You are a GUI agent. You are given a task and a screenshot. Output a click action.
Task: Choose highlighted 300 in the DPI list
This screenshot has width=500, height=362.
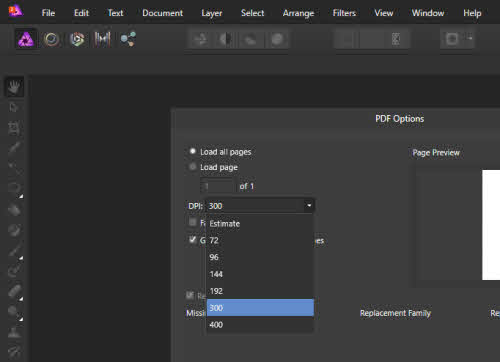point(260,307)
